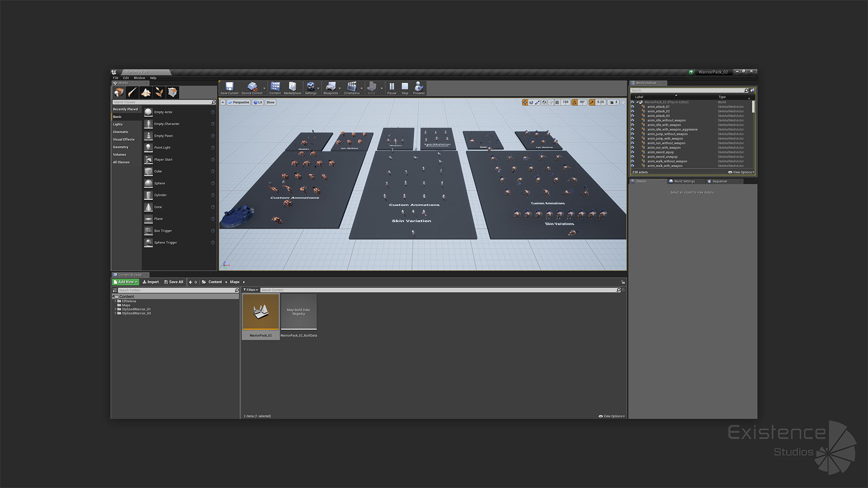The height and width of the screenshot is (488, 868).
Task: Select the WarriorPack_02 map thumbnail
Action: [260, 312]
